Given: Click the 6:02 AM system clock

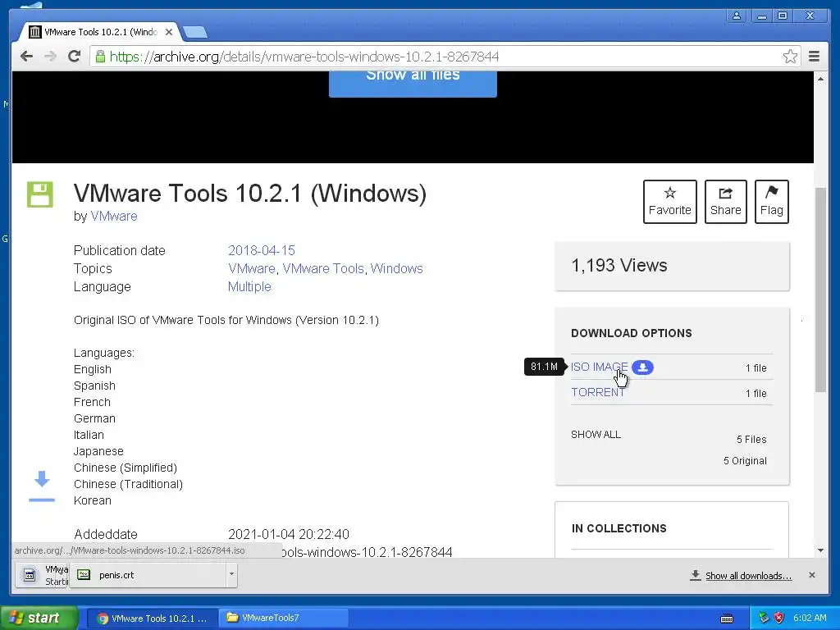Looking at the screenshot, I should pos(810,618).
